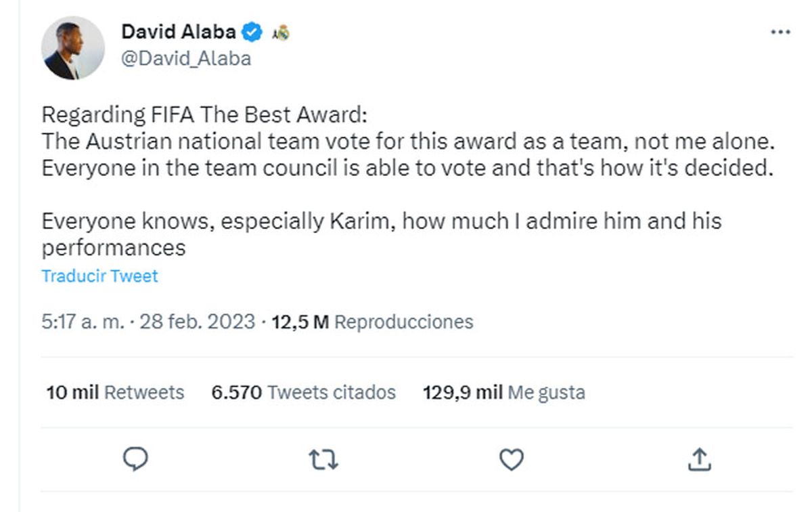Open the three-dot more options menu
812x512 pixels.
[x=780, y=33]
